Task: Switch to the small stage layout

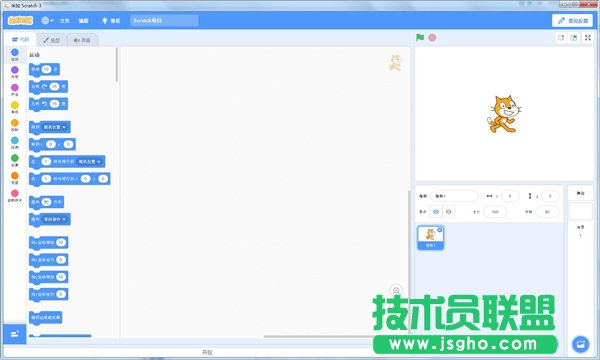Action: pyautogui.click(x=561, y=37)
